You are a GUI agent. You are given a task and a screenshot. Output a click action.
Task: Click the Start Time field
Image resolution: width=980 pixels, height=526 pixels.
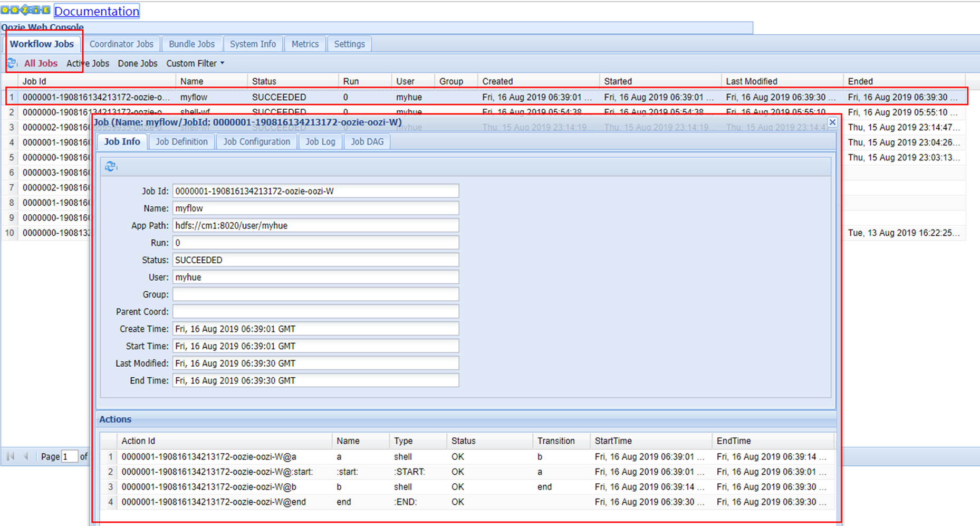pyautogui.click(x=315, y=346)
